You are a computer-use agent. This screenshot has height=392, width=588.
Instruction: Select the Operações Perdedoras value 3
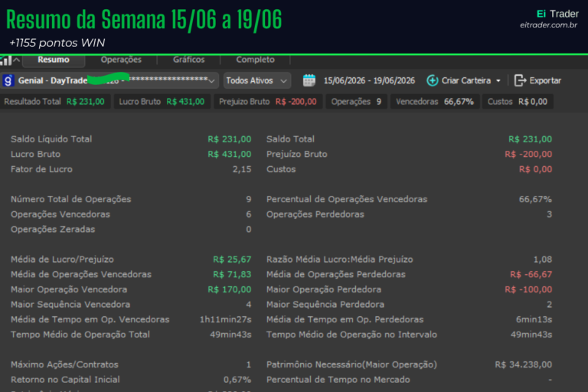click(549, 214)
